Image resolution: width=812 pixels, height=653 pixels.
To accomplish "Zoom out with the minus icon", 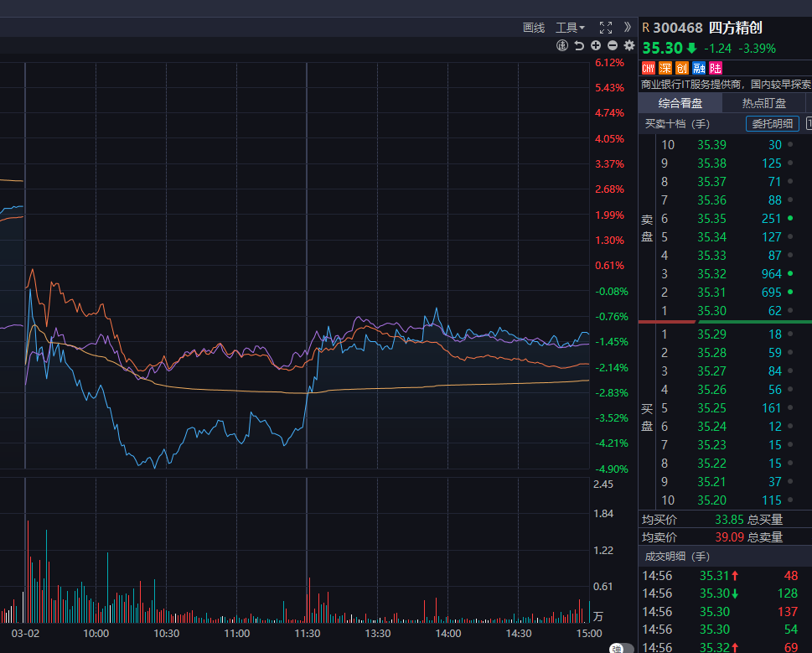I will [x=613, y=45].
